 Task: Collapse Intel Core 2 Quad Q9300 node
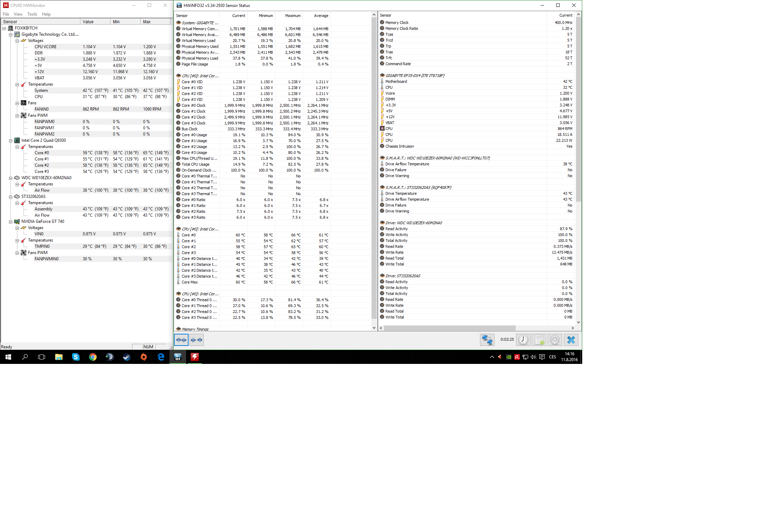pos(10,141)
